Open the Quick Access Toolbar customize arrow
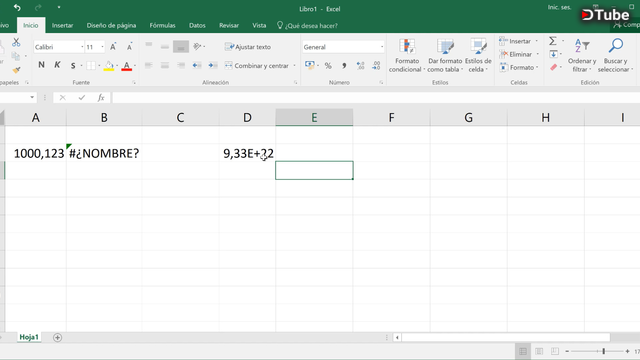This screenshot has height=360, width=640. click(x=59, y=7)
